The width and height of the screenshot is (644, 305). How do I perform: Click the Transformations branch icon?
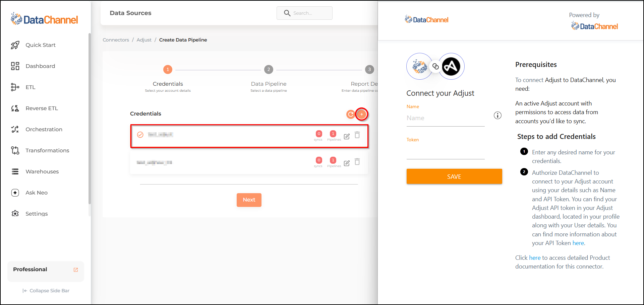[x=15, y=150]
